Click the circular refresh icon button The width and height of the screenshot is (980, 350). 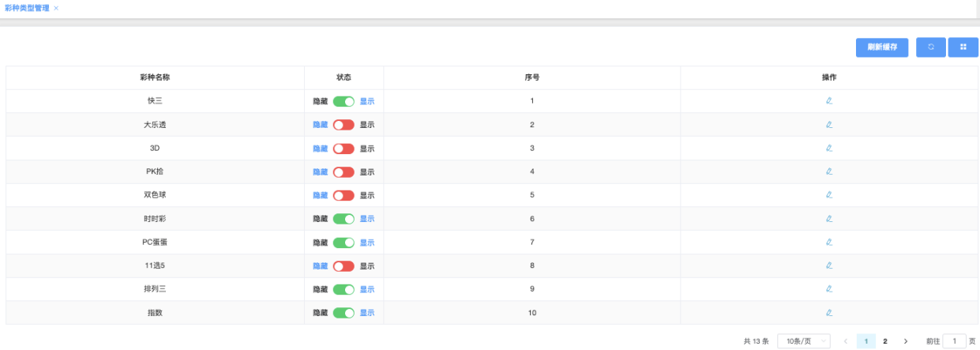[931, 47]
